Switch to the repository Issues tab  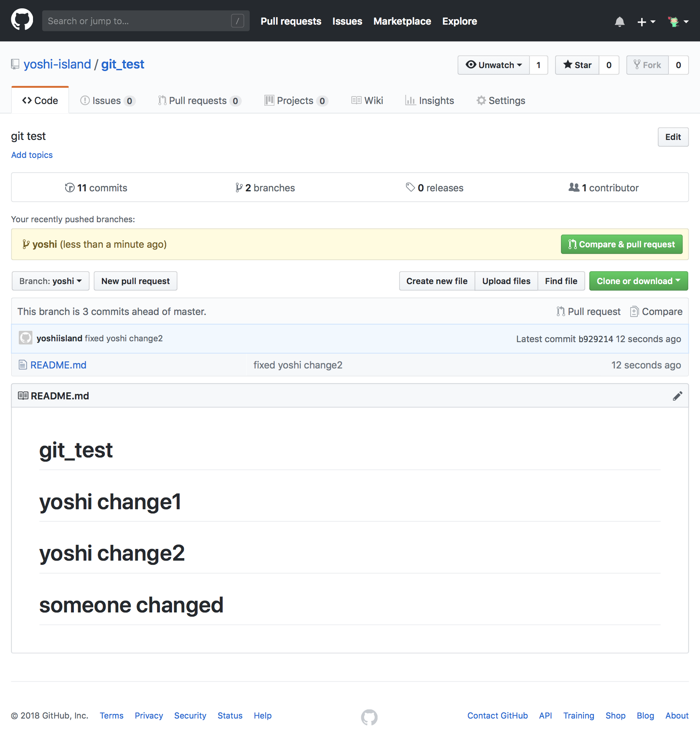coord(107,101)
